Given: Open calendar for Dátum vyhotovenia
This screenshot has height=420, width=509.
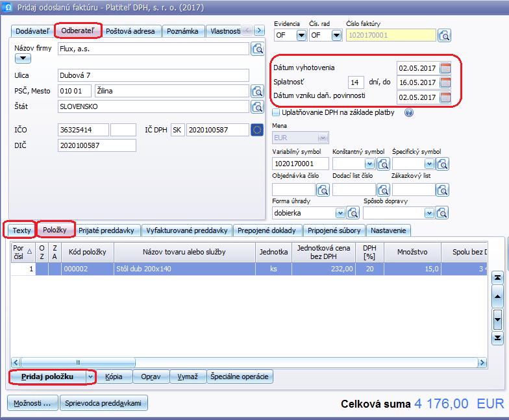Looking at the screenshot, I should pos(445,68).
